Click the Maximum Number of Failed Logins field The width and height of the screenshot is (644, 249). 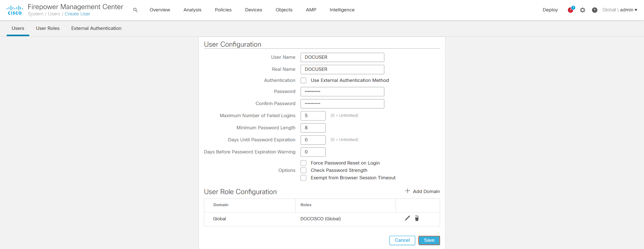[313, 116]
